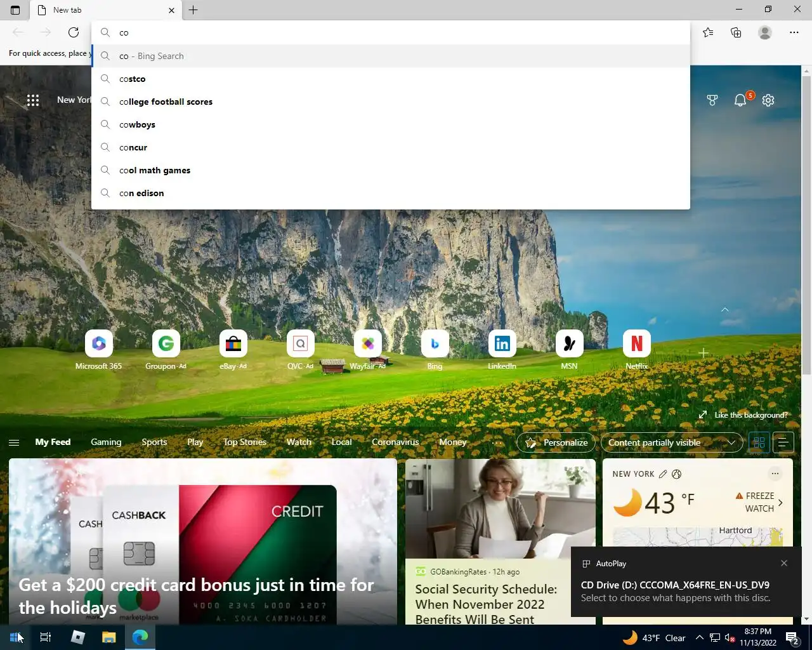Choose the cowboys search suggestion
812x650 pixels.
click(391, 124)
